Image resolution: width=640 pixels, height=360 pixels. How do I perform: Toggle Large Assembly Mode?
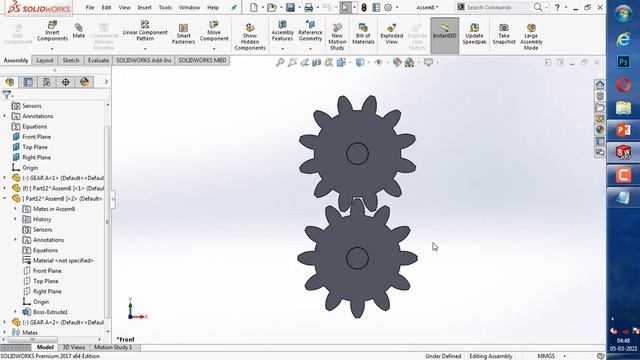tap(531, 37)
